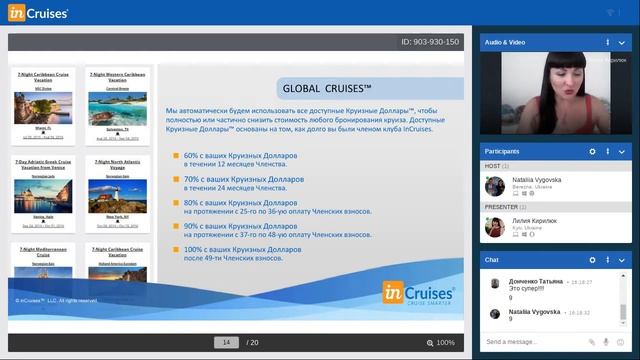The image size is (640, 360).
Task: Click the 7-Night Western Caribbean Vacation card
Action: 118,107
